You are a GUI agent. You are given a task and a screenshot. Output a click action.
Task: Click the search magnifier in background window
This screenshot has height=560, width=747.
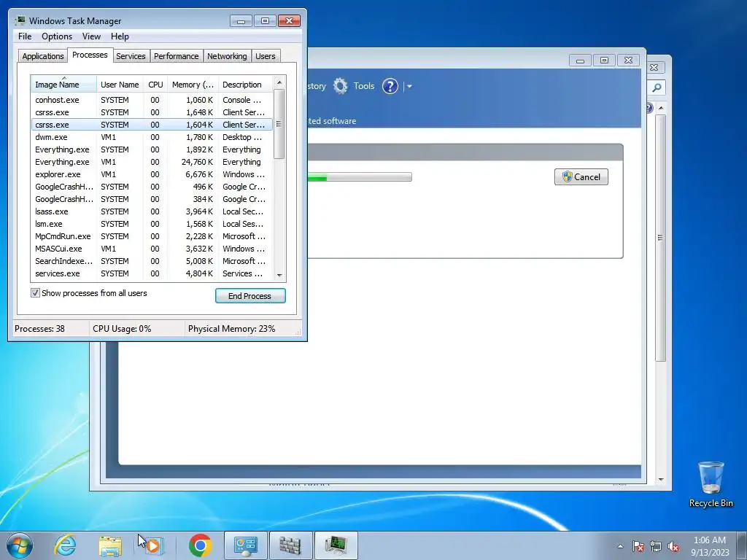(x=657, y=87)
